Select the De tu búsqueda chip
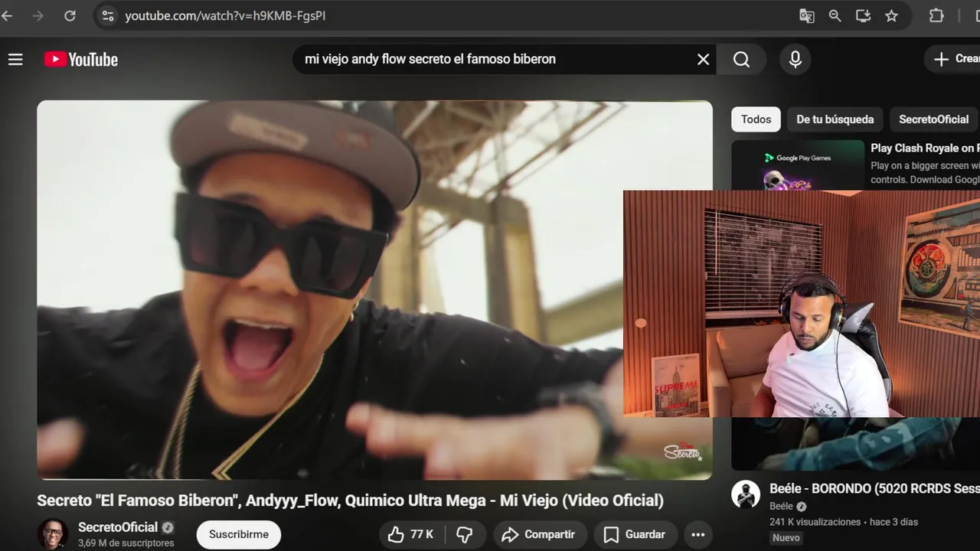980x551 pixels. pyautogui.click(x=835, y=119)
